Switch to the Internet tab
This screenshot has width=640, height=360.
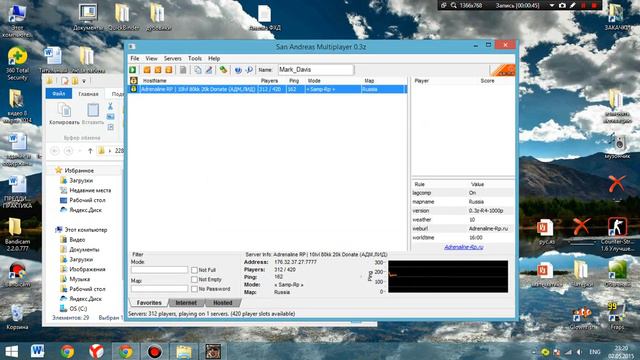tap(186, 303)
